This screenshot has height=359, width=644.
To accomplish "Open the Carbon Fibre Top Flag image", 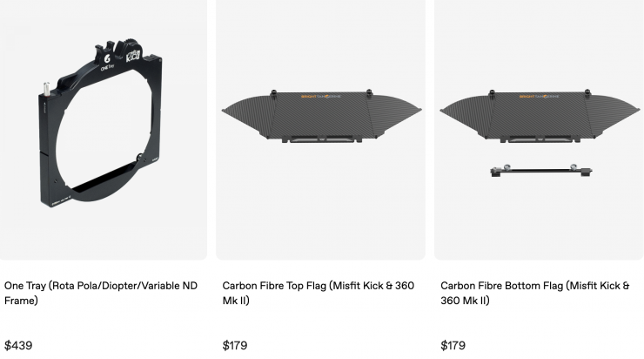I will click(320, 129).
